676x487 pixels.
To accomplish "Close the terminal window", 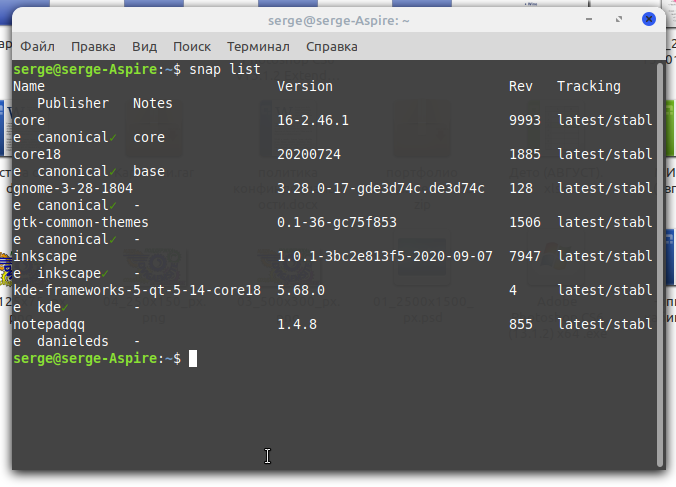I will [x=648, y=19].
